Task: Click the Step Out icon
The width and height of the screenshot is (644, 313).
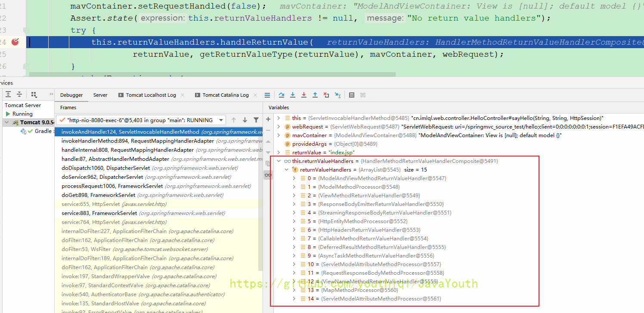Action: coord(315,95)
